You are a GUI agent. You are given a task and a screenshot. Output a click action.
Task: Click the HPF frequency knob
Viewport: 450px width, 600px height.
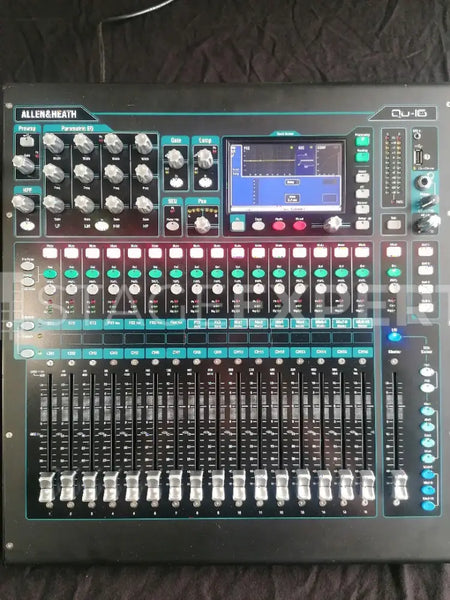coord(23,204)
